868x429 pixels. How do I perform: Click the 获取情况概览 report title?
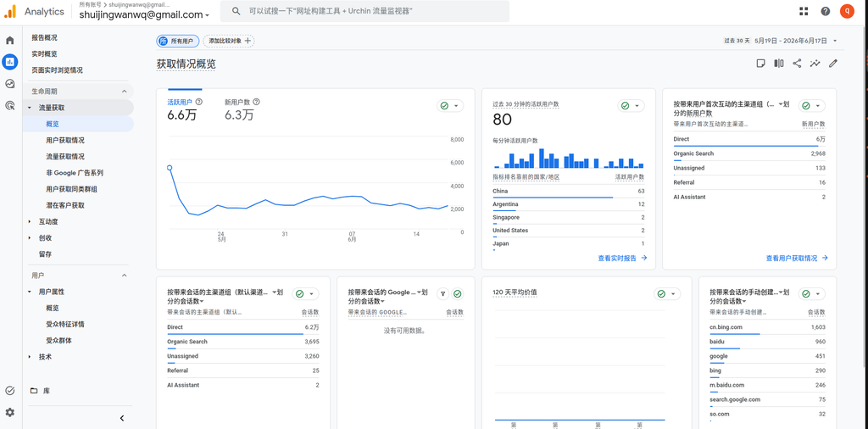pyautogui.click(x=186, y=64)
